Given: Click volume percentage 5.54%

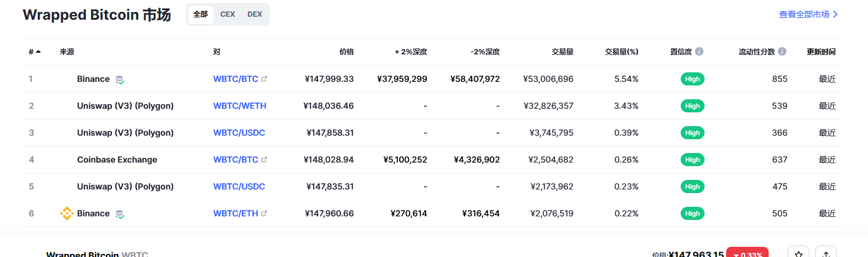Looking at the screenshot, I should tap(626, 79).
